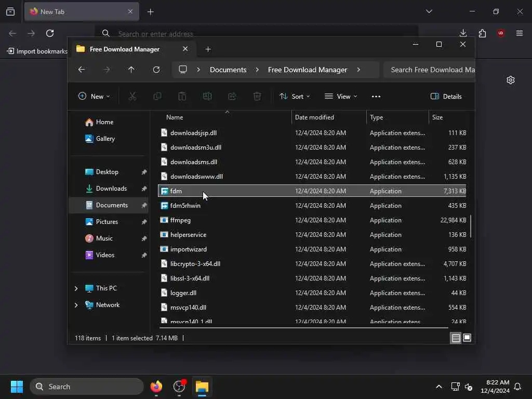The image size is (532, 399).
Task: Open Pictures in navigation pane
Action: coord(108,222)
